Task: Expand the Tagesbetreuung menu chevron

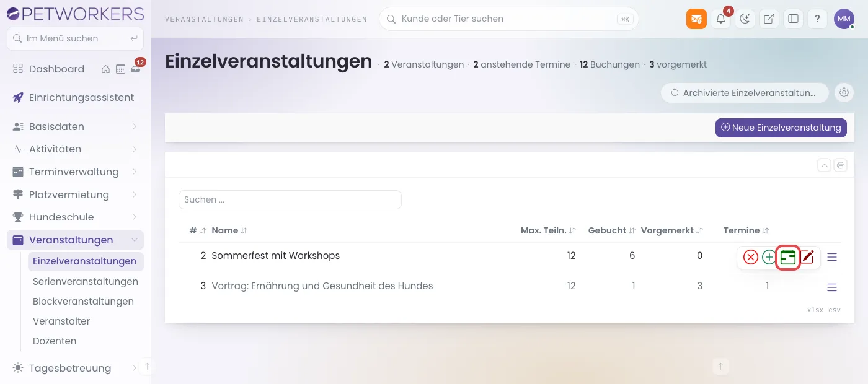Action: [x=135, y=368]
